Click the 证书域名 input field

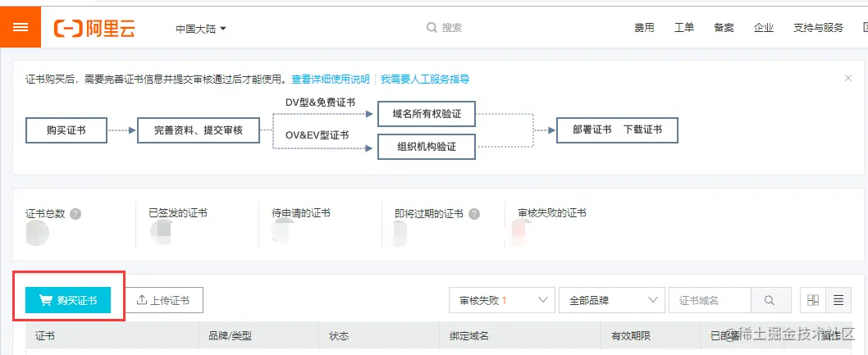[x=710, y=300]
